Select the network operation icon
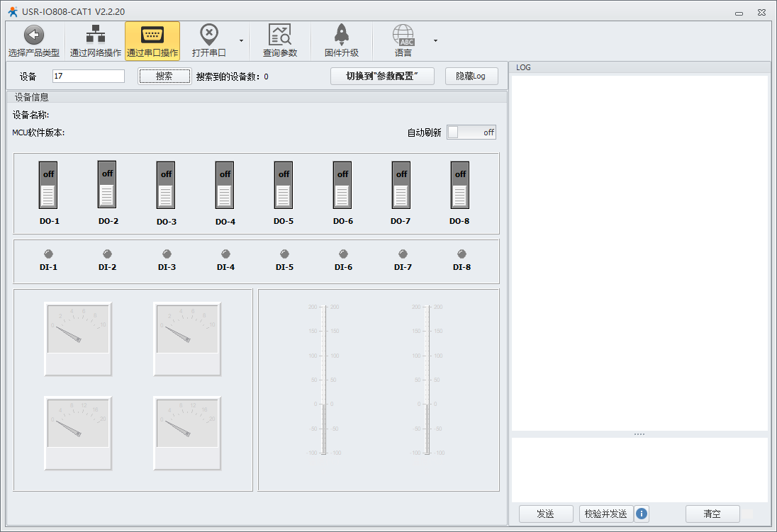 (x=95, y=35)
